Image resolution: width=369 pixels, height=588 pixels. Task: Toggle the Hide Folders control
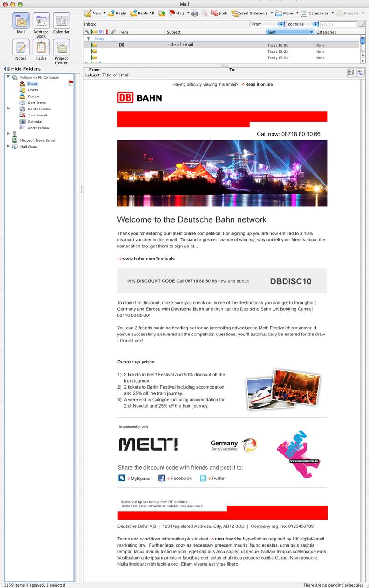pos(22,69)
